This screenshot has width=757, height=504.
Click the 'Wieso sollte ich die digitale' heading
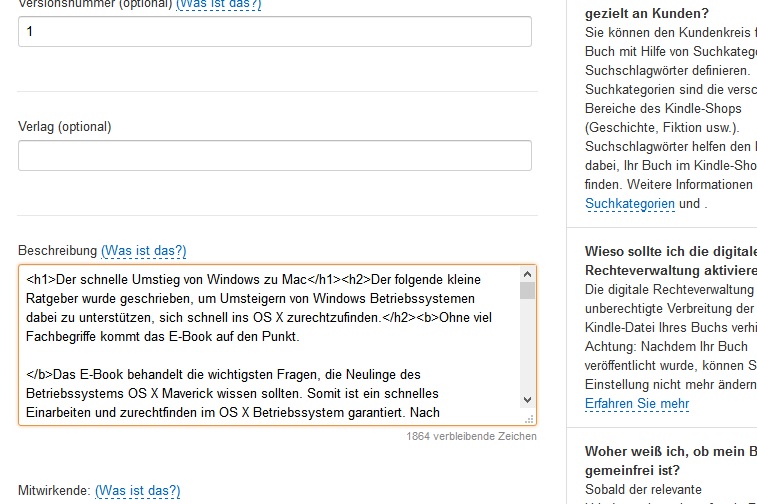pos(670,251)
